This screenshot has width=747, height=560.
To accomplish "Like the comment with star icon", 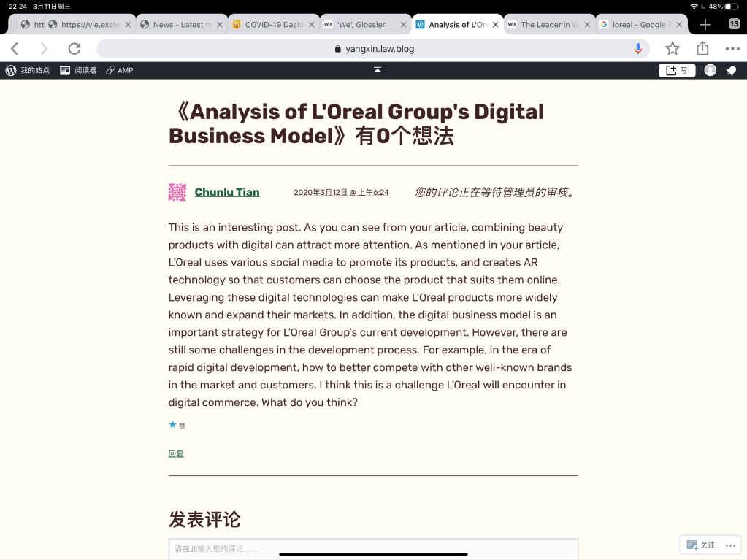I will pos(173,425).
